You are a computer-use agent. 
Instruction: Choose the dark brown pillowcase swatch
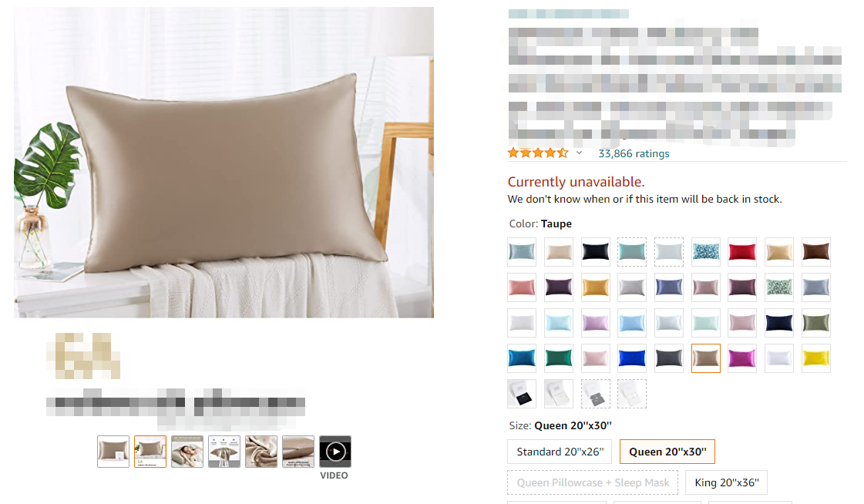[815, 252]
